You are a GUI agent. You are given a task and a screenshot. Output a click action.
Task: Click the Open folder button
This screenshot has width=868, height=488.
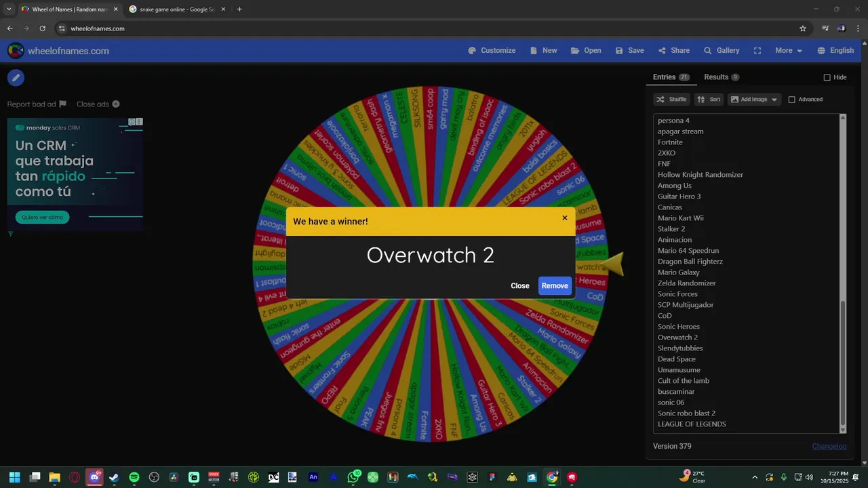(x=586, y=51)
